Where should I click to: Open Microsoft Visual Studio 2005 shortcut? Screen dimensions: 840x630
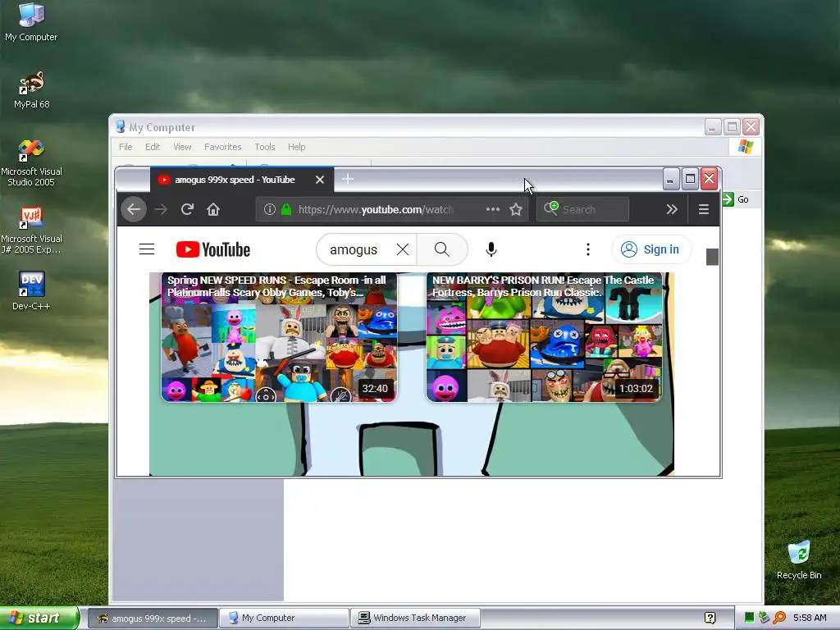pyautogui.click(x=31, y=163)
